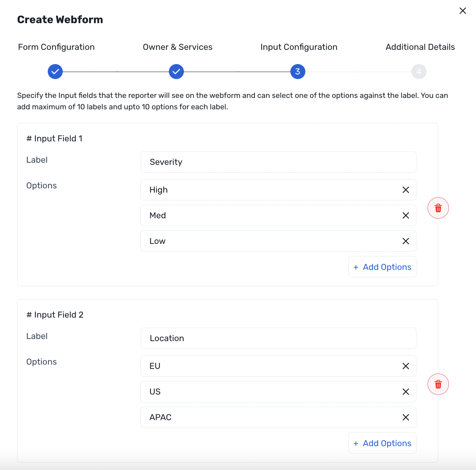The height and width of the screenshot is (470, 476).
Task: Click the Severity label input field
Action: click(x=278, y=162)
